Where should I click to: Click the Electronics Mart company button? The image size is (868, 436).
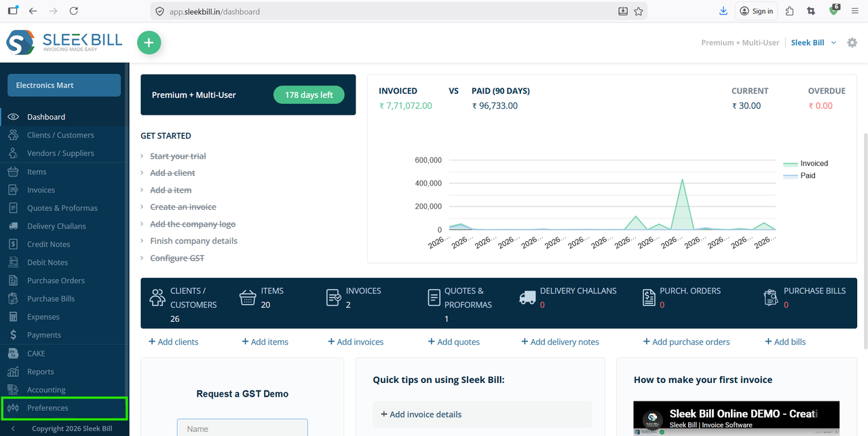(x=64, y=86)
